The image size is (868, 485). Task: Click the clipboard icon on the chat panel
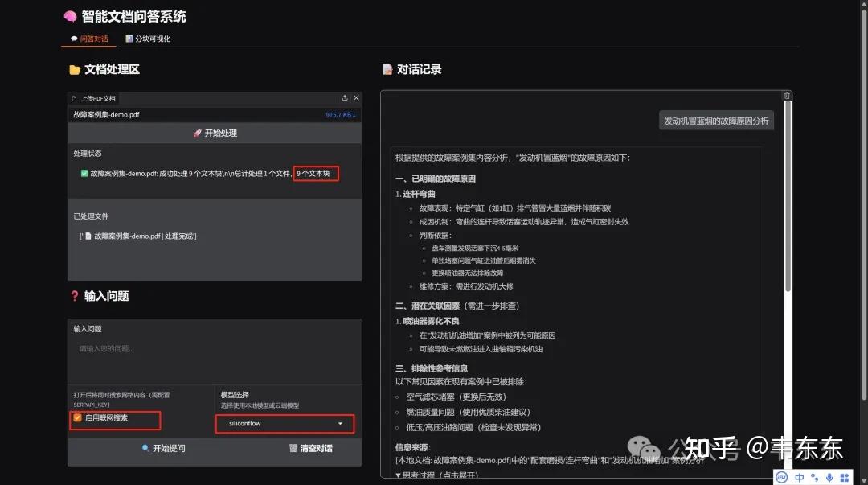tap(785, 95)
